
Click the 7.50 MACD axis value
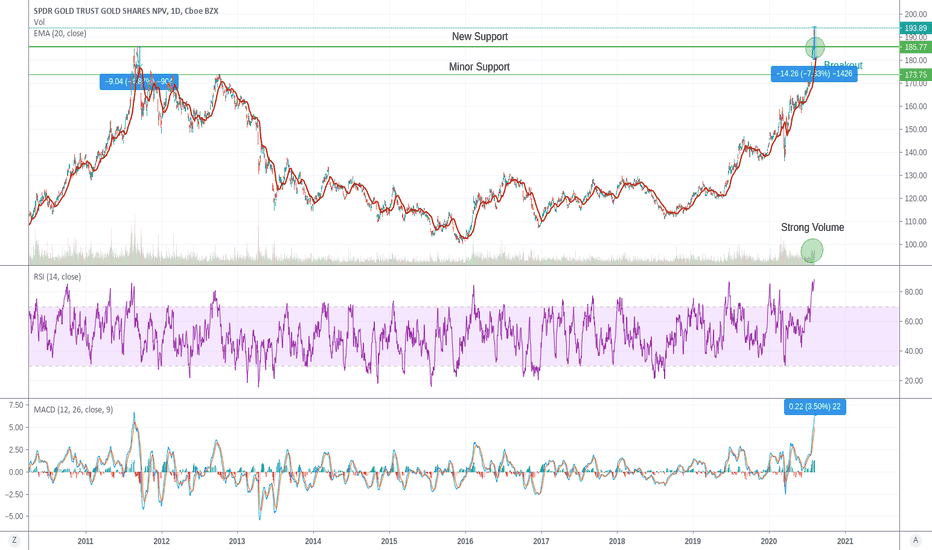pos(16,405)
